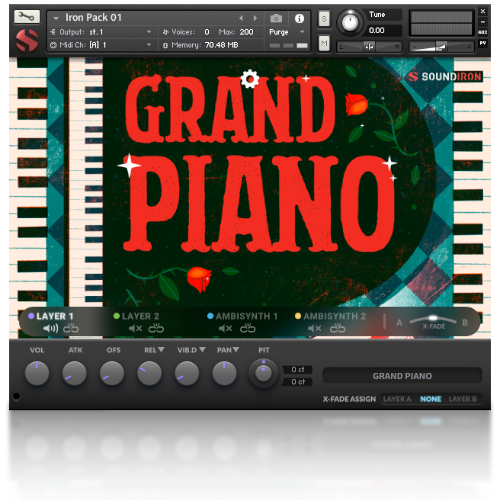The width and height of the screenshot is (500, 500).
Task: Solo the instrument with S button
Action: [x=324, y=19]
